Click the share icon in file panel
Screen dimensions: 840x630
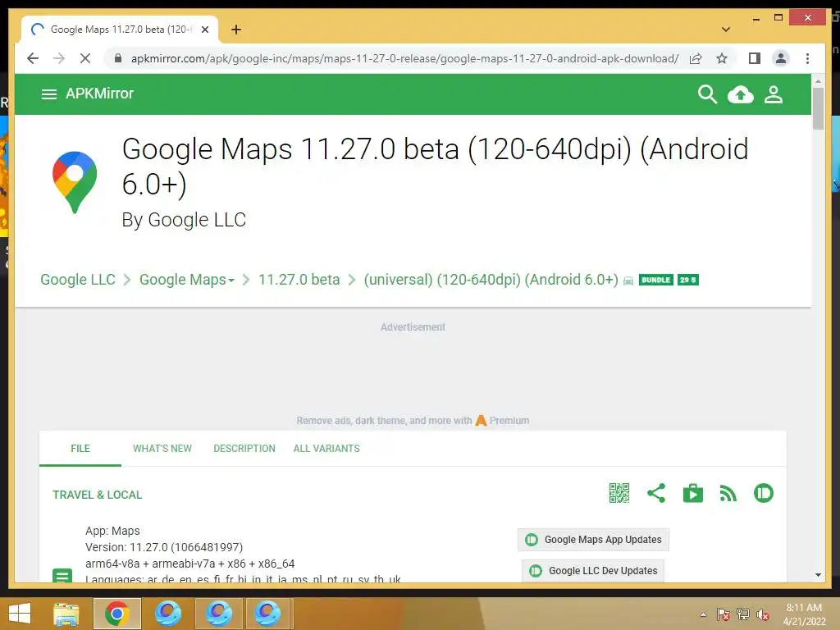pyautogui.click(x=656, y=493)
